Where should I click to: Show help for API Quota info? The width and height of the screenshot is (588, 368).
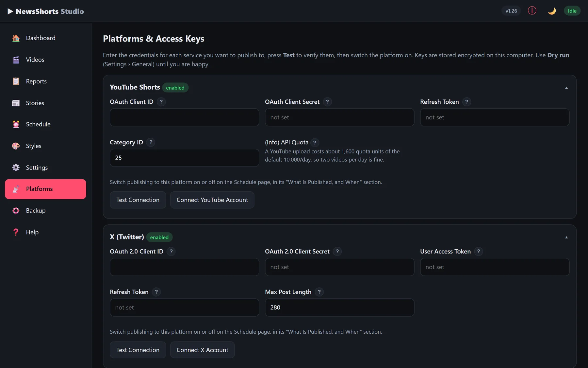[x=315, y=142]
